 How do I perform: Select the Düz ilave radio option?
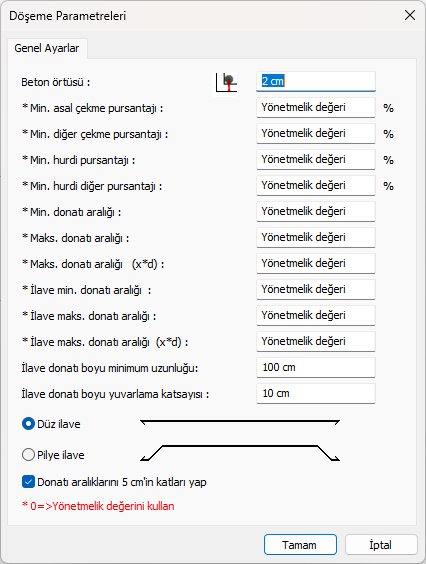28,424
